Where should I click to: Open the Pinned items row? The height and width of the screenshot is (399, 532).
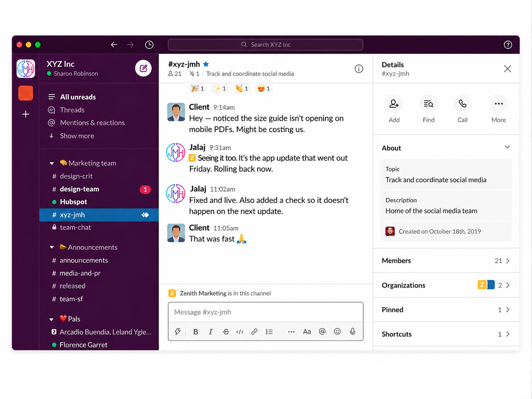[446, 310]
